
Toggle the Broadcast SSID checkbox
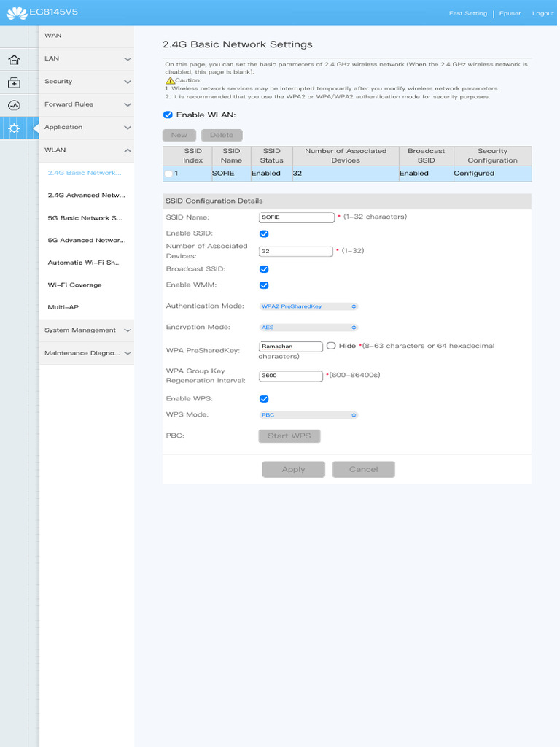[x=264, y=269]
